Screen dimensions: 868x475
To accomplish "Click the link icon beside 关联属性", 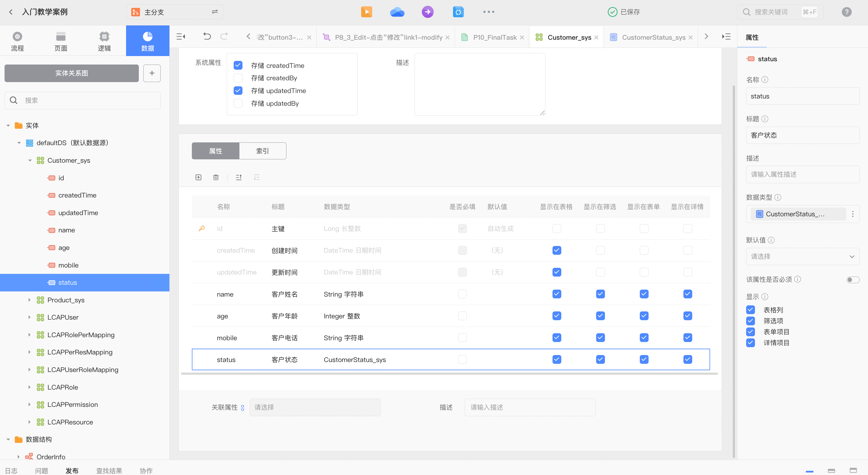I will coord(242,408).
